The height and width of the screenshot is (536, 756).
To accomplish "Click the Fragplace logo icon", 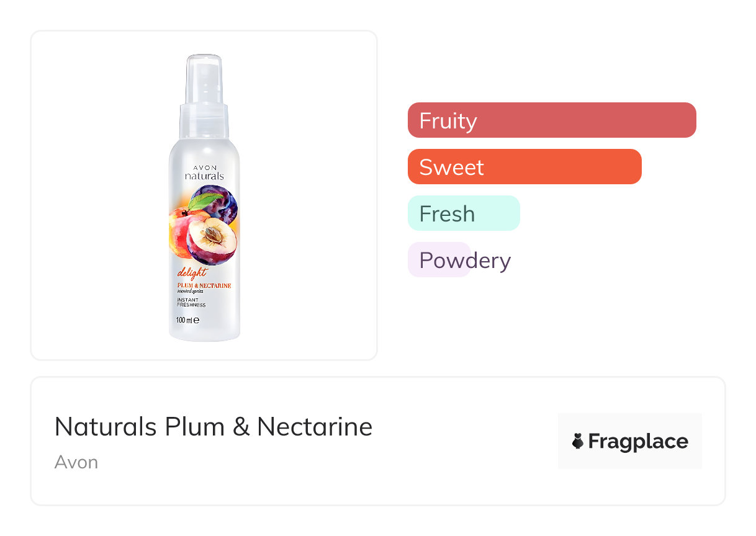I will pyautogui.click(x=578, y=441).
